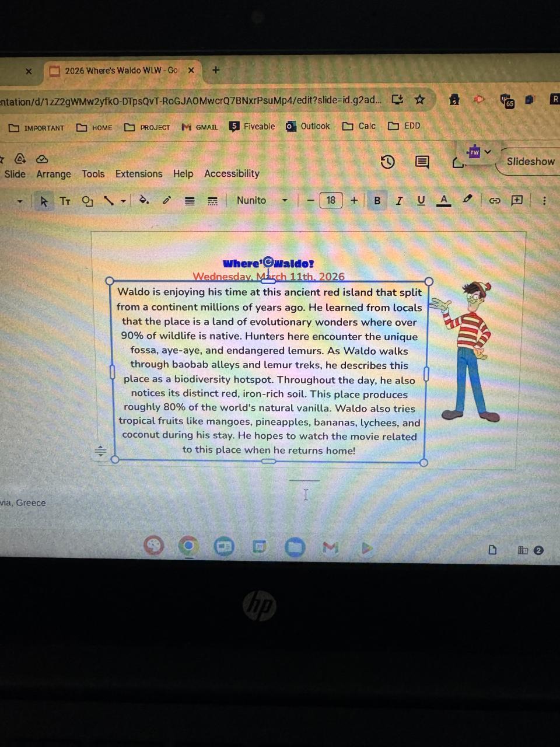Expand the purple extension dropdown chevron
Viewport: 560px width, 747px height.
pos(488,152)
